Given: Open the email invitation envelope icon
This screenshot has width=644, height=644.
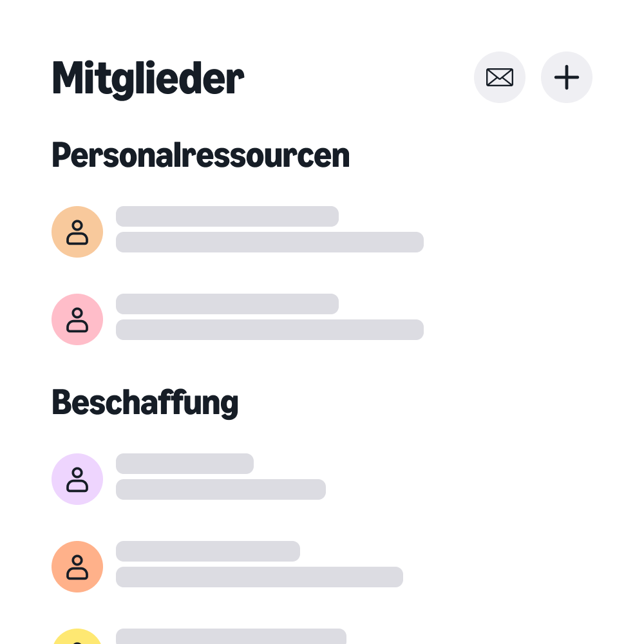Looking at the screenshot, I should (x=500, y=77).
